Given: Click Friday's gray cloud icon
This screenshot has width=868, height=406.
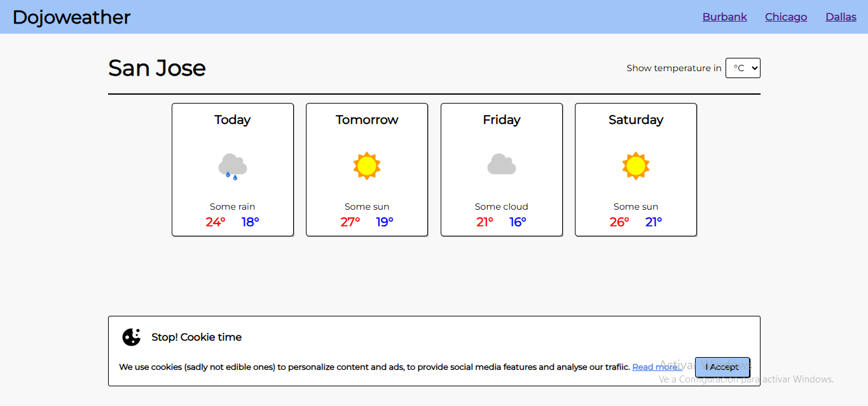Looking at the screenshot, I should tap(501, 165).
